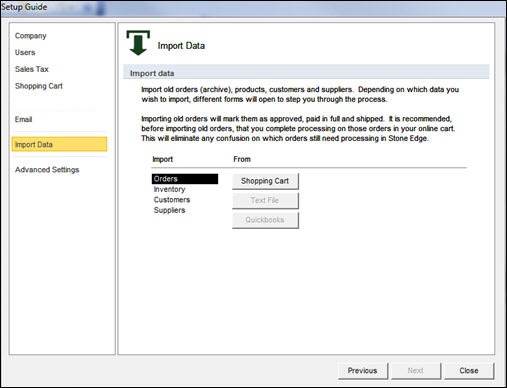
Task: Click the 'From' column heading
Action: (x=242, y=159)
